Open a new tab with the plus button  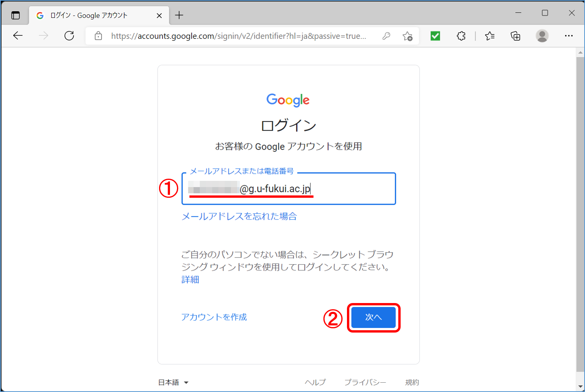179,15
